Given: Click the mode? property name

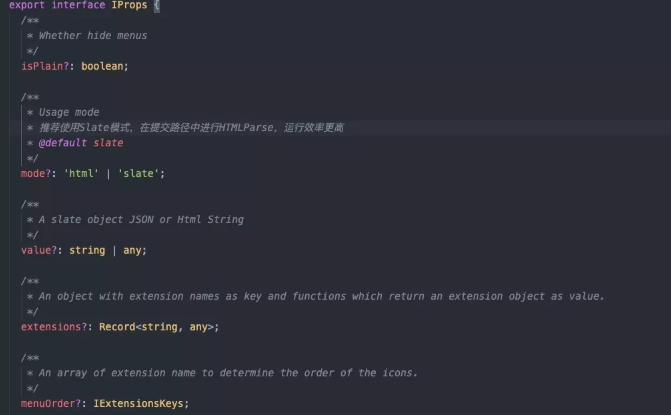Looking at the screenshot, I should click(36, 173).
